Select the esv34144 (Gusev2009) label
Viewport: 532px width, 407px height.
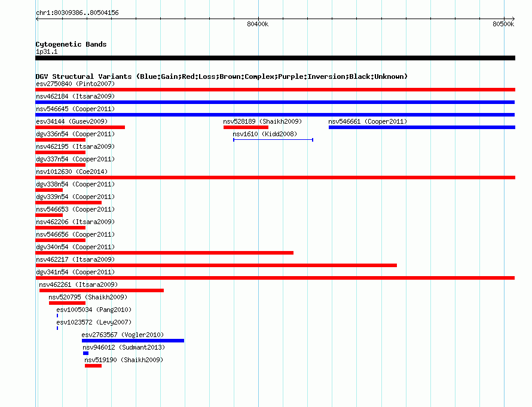(72, 121)
